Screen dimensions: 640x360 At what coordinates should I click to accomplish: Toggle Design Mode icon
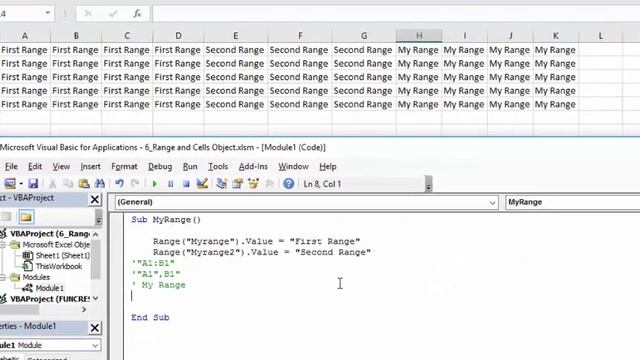click(x=202, y=184)
